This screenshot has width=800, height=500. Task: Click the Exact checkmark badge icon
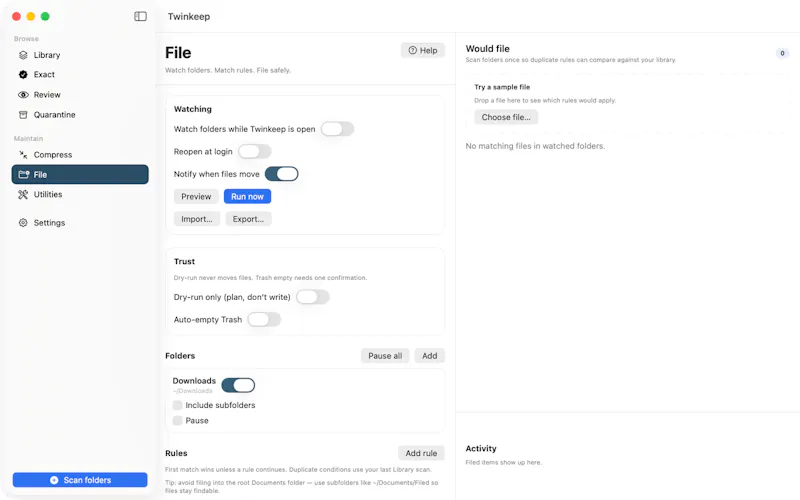pyautogui.click(x=23, y=74)
